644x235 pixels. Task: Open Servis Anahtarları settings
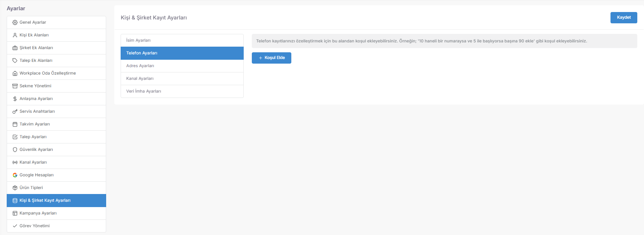(x=56, y=111)
